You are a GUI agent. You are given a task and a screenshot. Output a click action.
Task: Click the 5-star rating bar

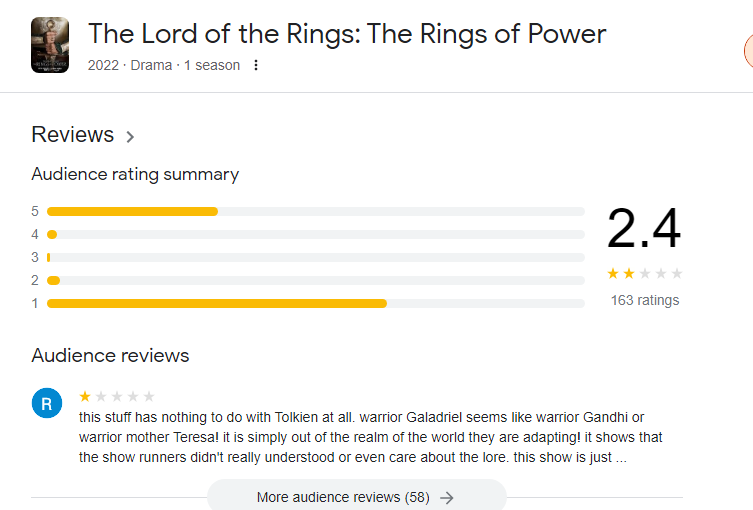315,211
